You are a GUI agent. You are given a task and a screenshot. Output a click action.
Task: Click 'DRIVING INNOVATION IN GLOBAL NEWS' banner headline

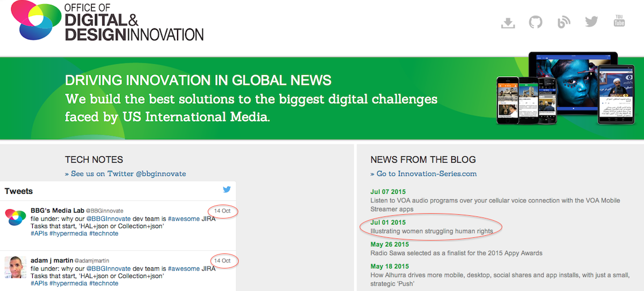[198, 81]
